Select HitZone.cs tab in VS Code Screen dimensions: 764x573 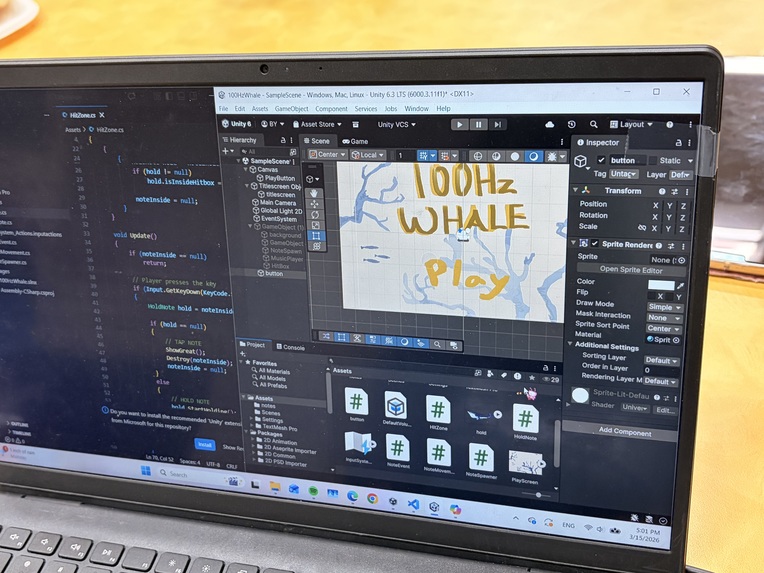[82, 115]
